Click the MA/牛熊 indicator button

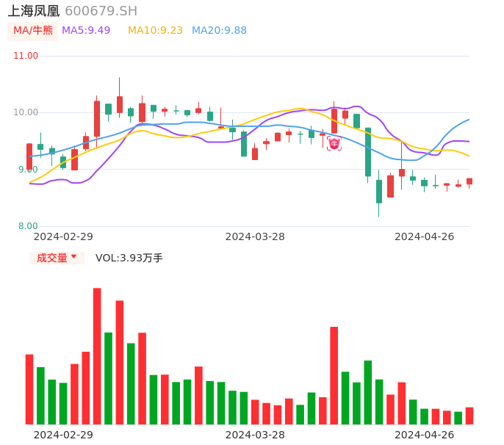(x=33, y=31)
